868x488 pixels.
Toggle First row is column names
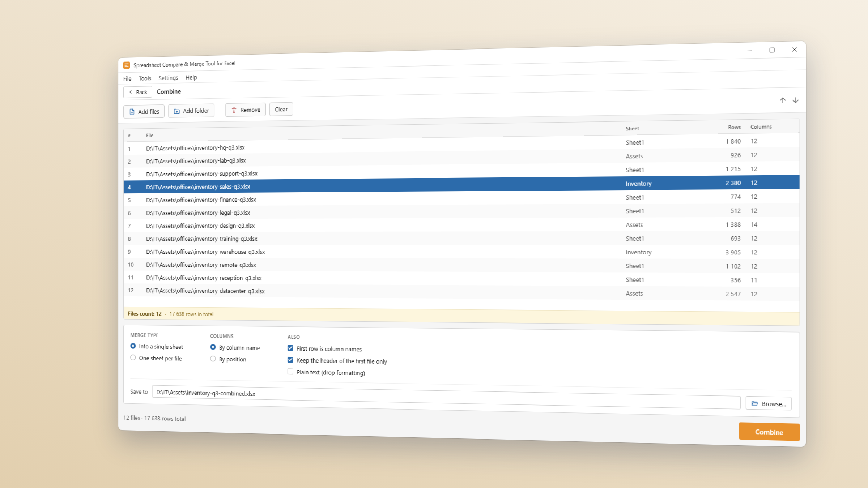(325, 349)
